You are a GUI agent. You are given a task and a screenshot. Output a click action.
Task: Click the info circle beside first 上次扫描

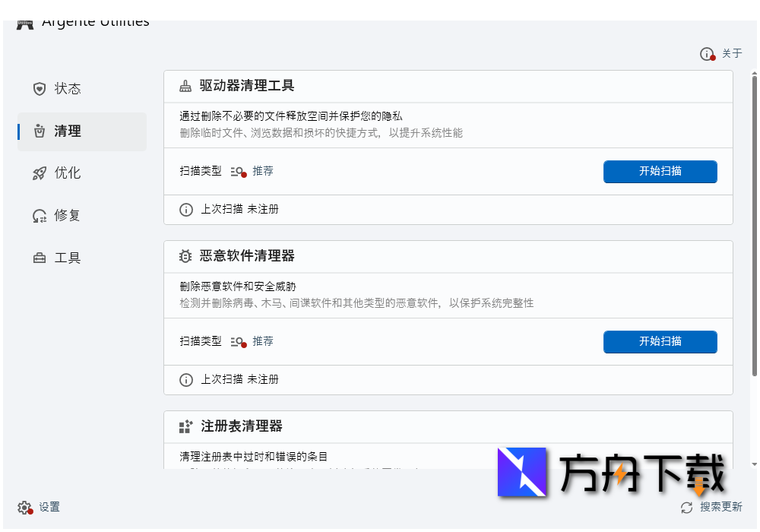point(186,209)
